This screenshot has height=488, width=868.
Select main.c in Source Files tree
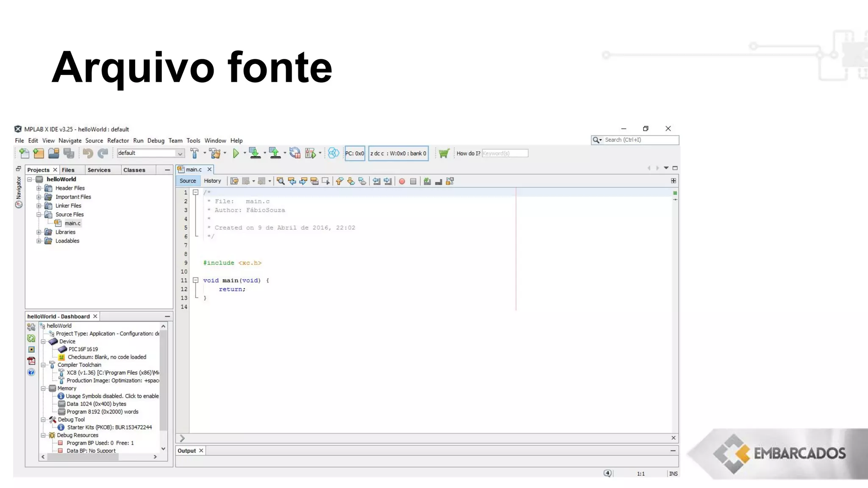(72, 223)
